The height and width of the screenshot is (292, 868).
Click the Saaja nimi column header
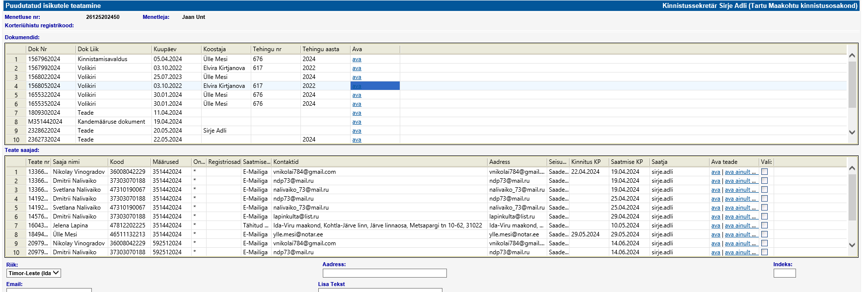click(x=79, y=162)
